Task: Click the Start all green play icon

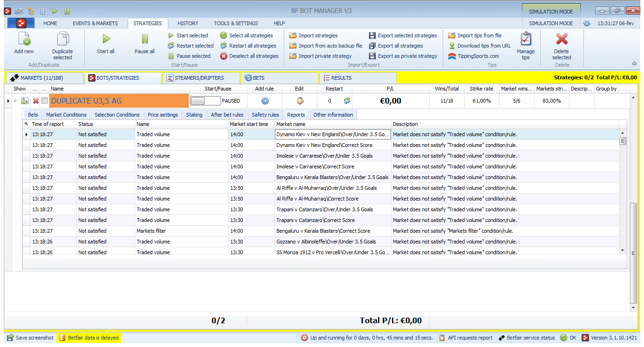Action: point(106,39)
